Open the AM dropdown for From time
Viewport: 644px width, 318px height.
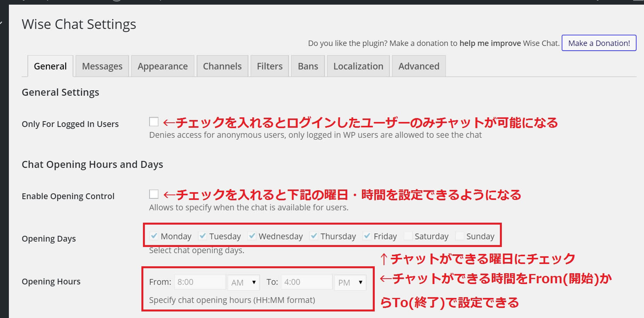pyautogui.click(x=244, y=282)
